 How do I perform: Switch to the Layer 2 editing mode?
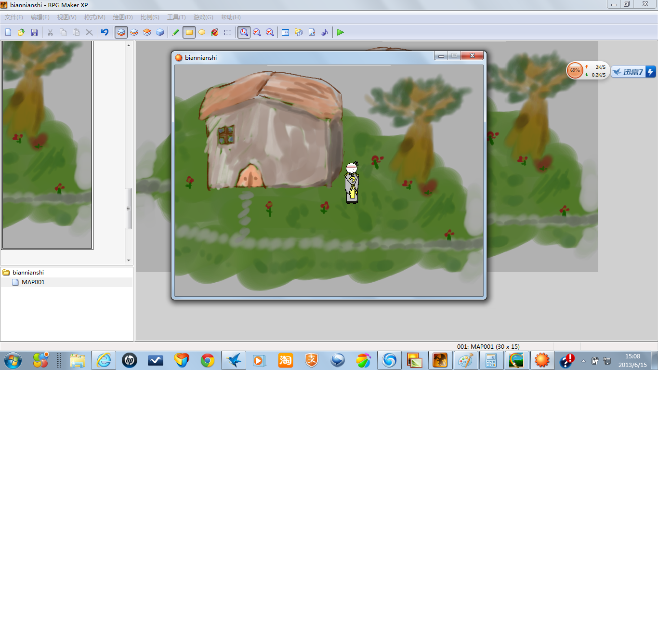click(134, 32)
